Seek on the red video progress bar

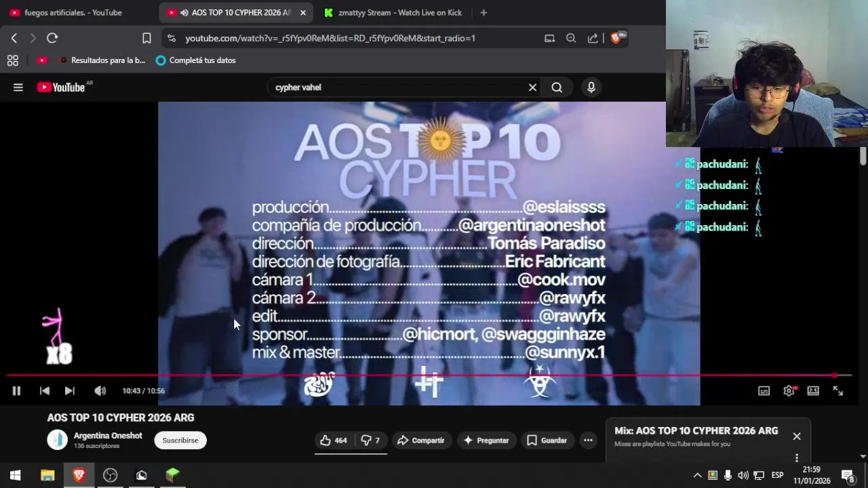click(x=429, y=375)
